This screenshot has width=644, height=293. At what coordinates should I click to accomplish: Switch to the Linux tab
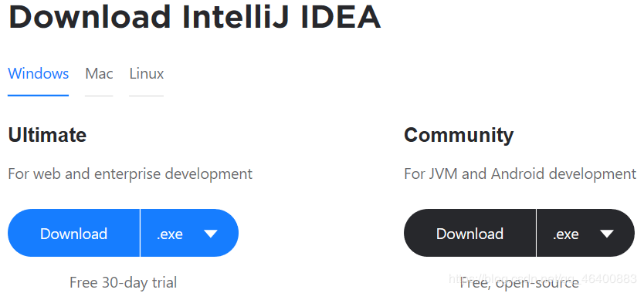147,74
